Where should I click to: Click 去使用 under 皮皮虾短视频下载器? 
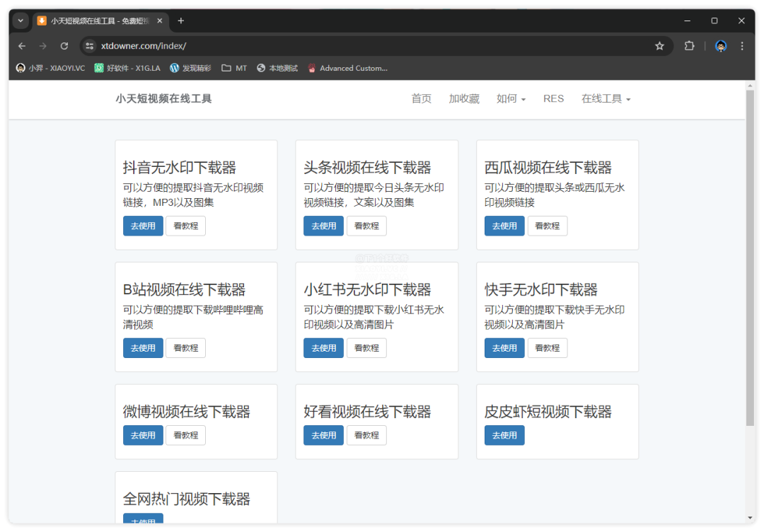click(x=504, y=435)
